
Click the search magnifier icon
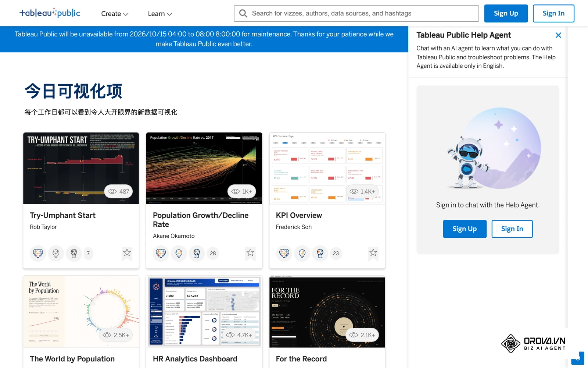click(243, 14)
